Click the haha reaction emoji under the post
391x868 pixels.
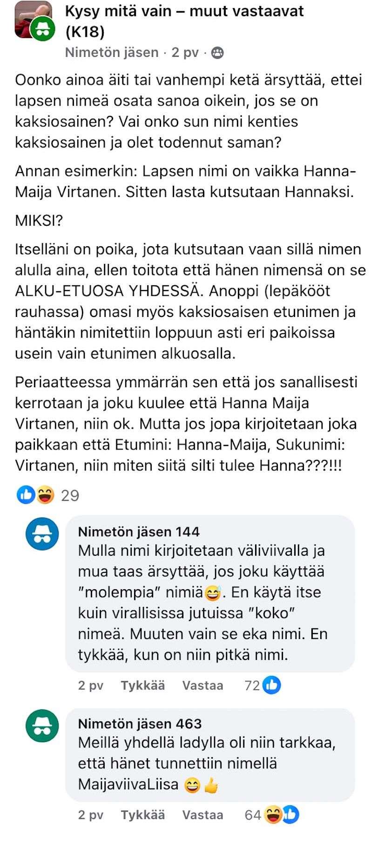tap(45, 495)
